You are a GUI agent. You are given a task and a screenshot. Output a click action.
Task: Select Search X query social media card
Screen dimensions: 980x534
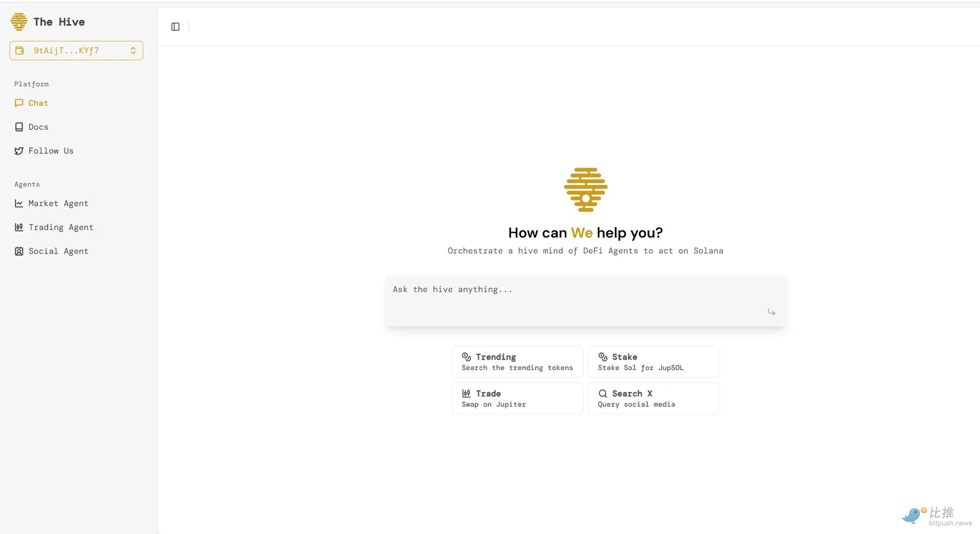(653, 398)
